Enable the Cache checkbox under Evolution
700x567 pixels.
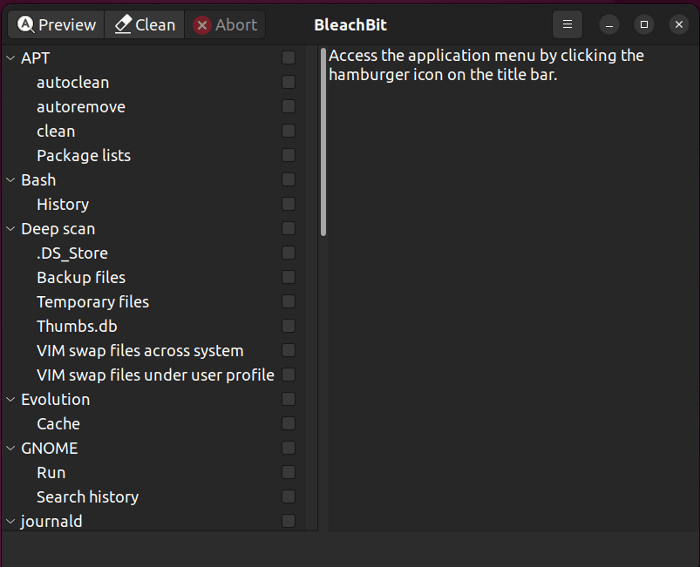(x=288, y=424)
